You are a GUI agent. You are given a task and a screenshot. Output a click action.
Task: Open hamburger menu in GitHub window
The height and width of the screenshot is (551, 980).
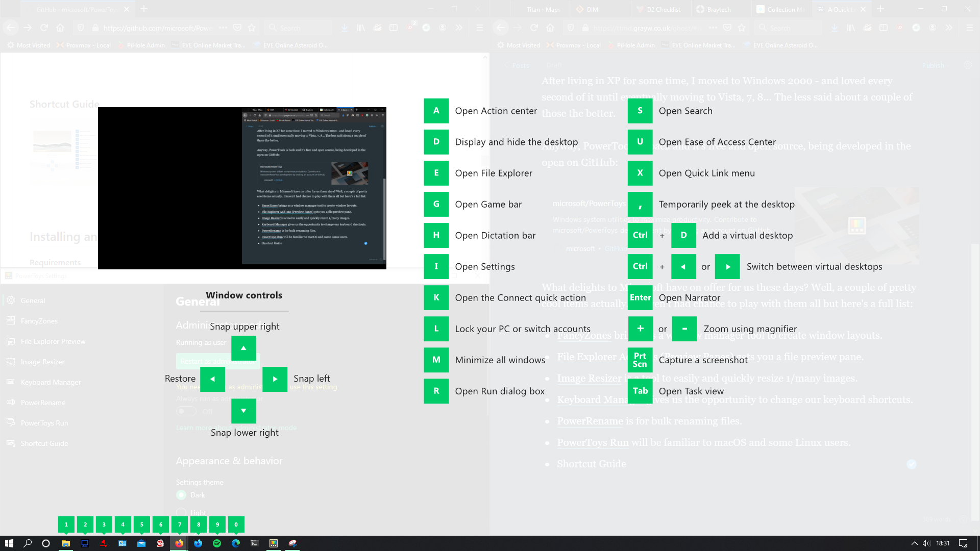[x=480, y=28]
